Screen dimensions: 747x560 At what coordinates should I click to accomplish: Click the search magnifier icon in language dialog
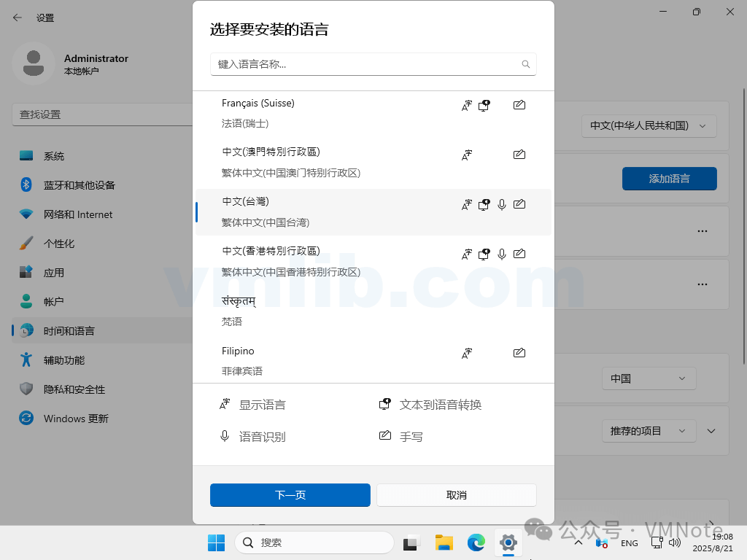(x=525, y=64)
